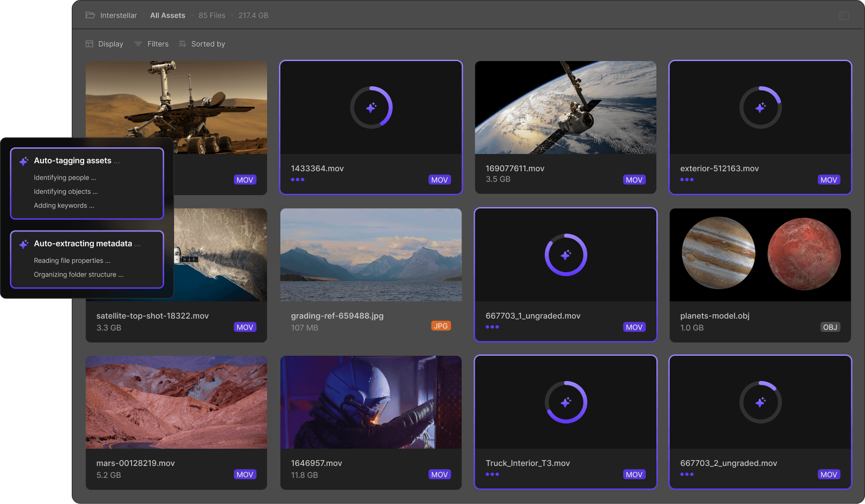Click the processing dots under 667703_1_ungraded.mov
This screenshot has height=504, width=865.
492,327
